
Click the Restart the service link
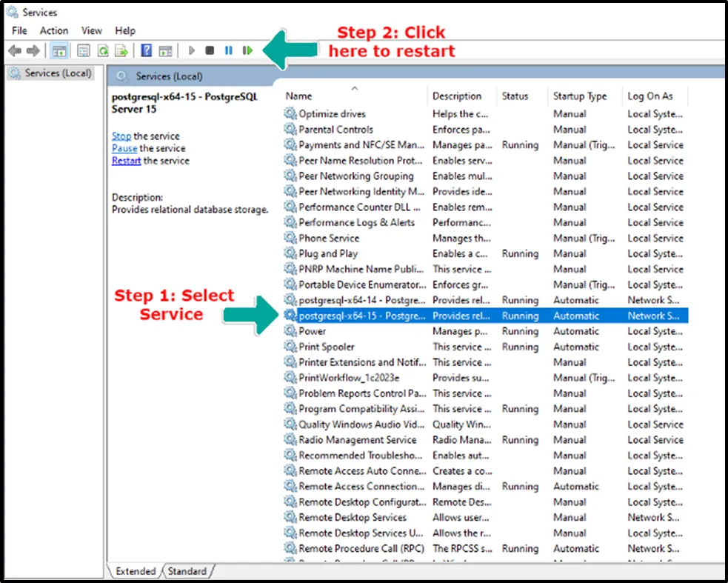126,161
